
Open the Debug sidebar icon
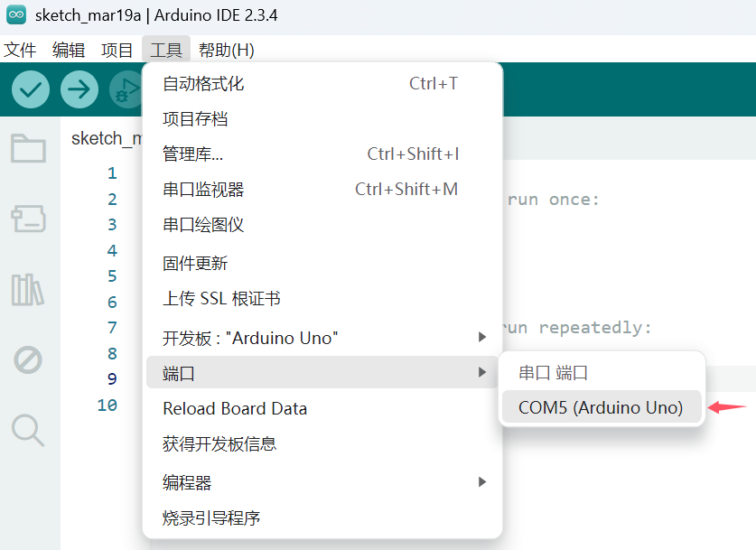tap(28, 360)
